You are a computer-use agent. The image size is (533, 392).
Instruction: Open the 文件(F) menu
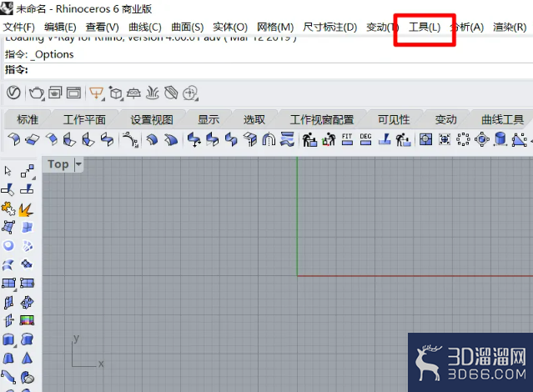pyautogui.click(x=19, y=27)
